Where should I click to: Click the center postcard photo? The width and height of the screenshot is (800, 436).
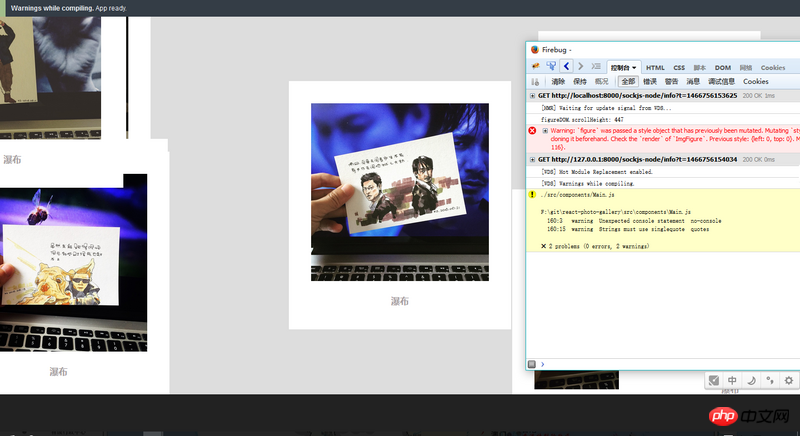(400, 191)
